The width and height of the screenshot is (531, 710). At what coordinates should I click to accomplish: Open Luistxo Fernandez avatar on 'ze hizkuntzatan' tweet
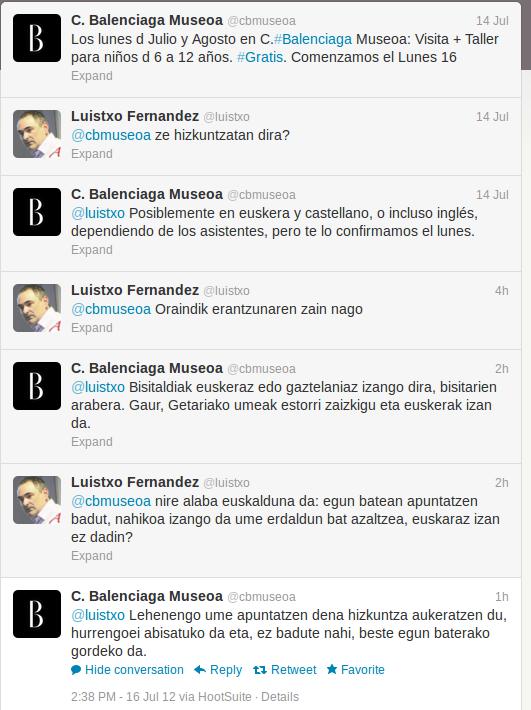[x=37, y=134]
